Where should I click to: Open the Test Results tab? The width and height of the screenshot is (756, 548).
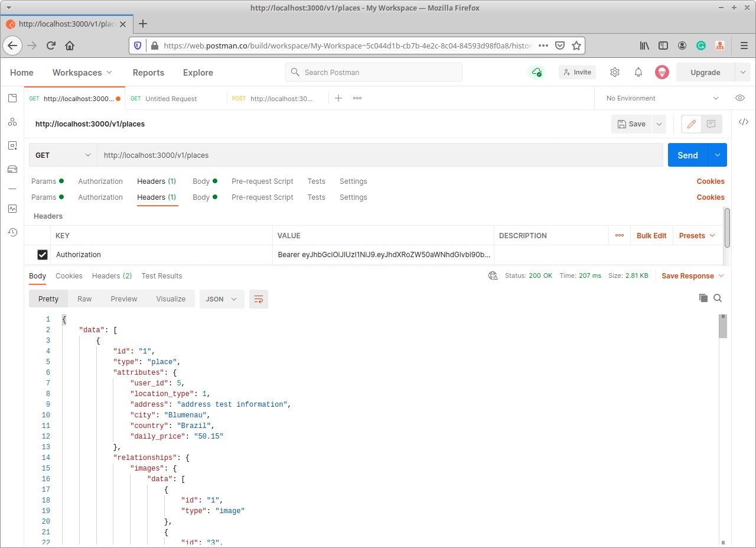[162, 276]
